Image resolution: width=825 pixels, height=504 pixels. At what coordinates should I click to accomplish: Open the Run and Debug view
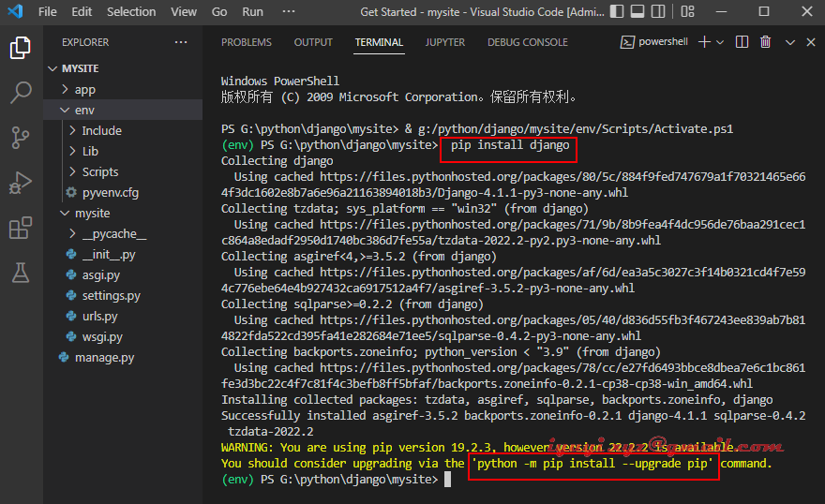[21, 183]
